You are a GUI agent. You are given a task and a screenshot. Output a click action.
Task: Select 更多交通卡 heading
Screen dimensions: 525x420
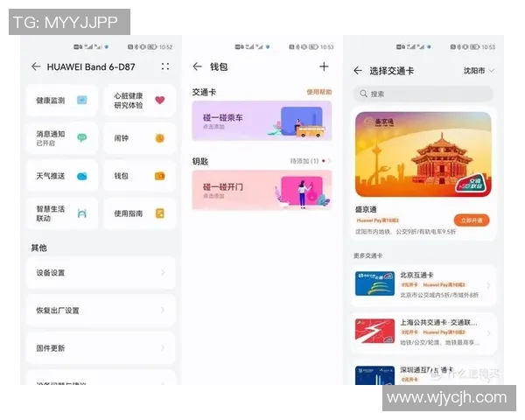click(x=367, y=255)
